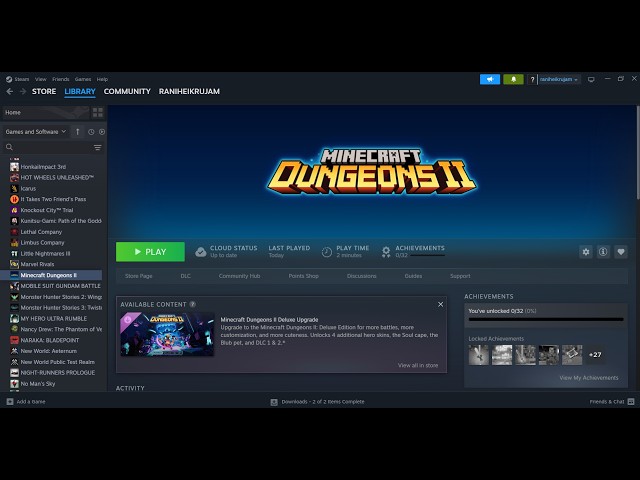Close the Available Content panel

pos(440,304)
